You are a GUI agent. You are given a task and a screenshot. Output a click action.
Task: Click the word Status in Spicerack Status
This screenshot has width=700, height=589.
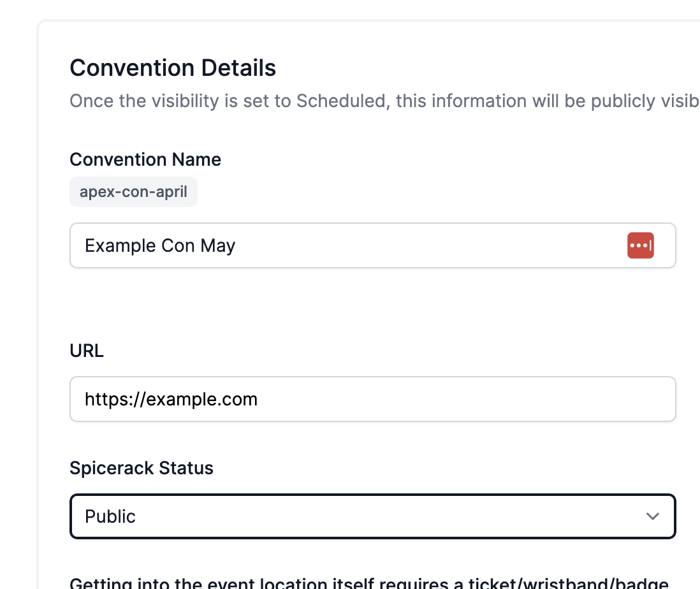click(186, 468)
